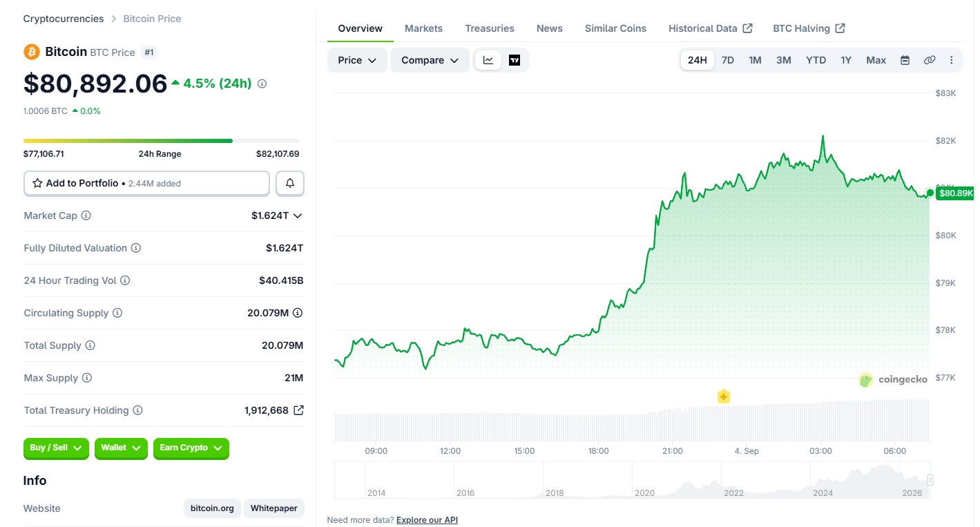This screenshot has width=980, height=527.
Task: Switch to the Similar Coins tab
Action: coord(615,28)
